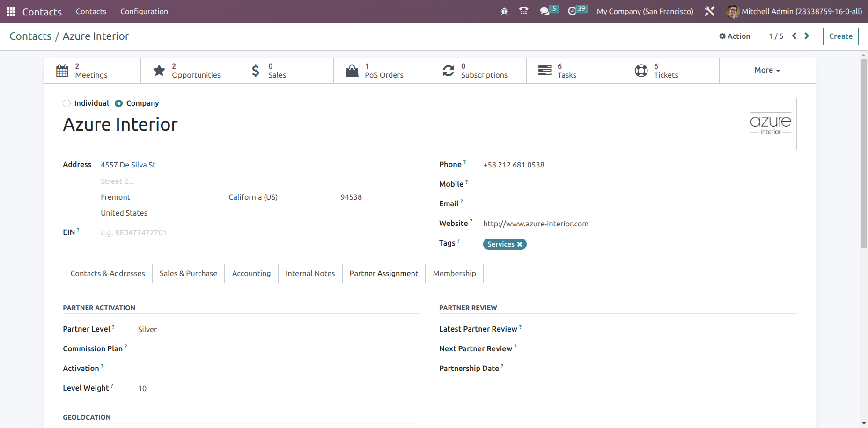Viewport: 868px width, 428px height.
Task: Open the messaging chat icon
Action: pyautogui.click(x=545, y=11)
